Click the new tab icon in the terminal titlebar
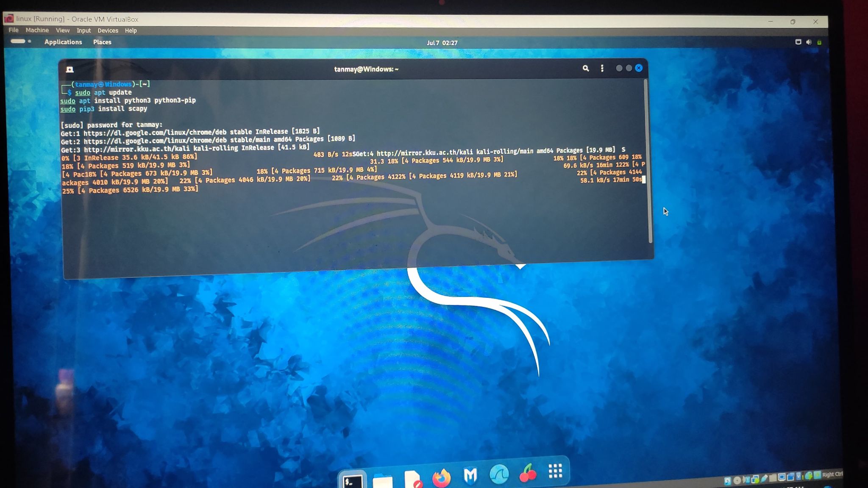Viewport: 868px width, 488px height. coord(70,68)
